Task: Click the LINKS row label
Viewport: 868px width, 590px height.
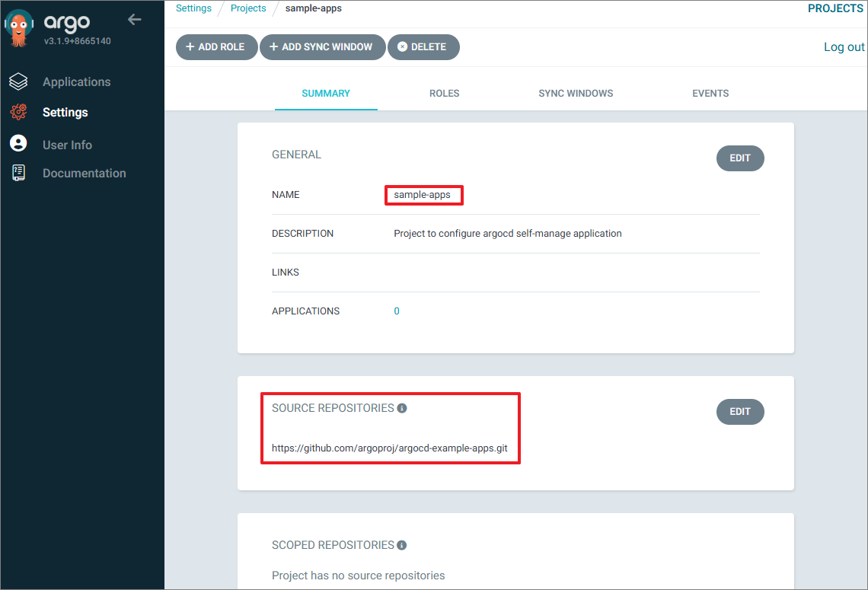Action: click(x=285, y=273)
